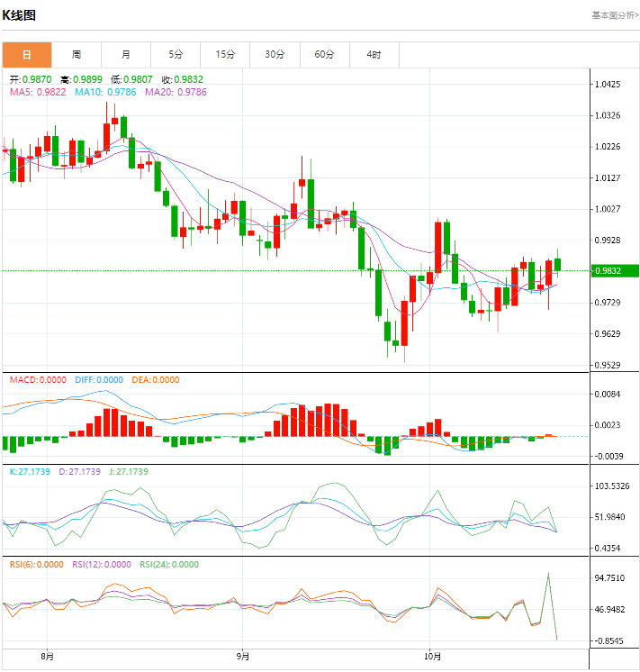The image size is (640, 672).
Task: Click the 8月 date axis label
Action: coord(47,657)
